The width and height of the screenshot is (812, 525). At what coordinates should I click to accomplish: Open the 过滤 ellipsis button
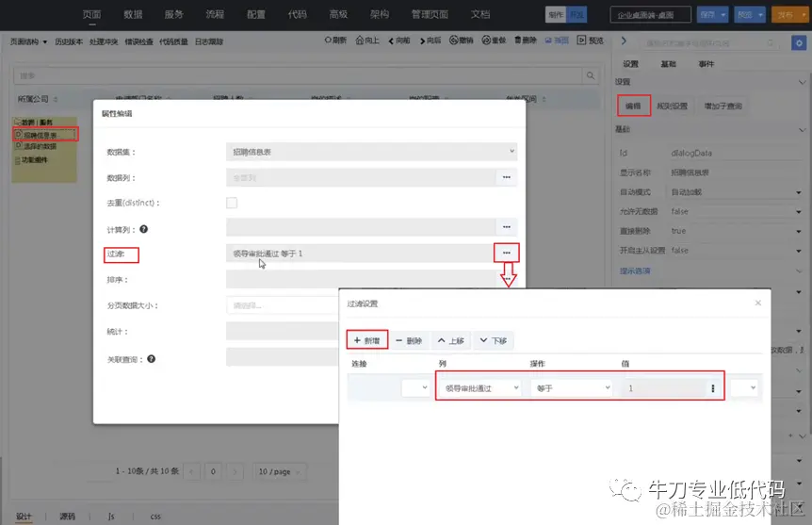pyautogui.click(x=507, y=253)
